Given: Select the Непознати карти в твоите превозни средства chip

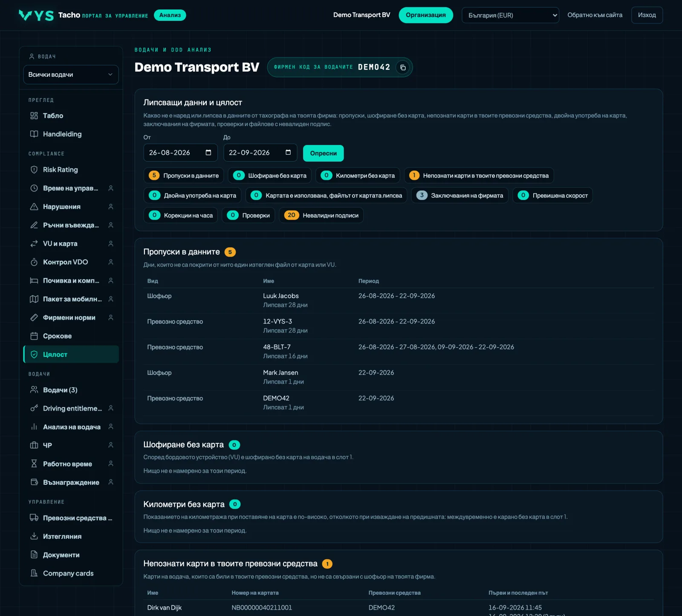Looking at the screenshot, I should pyautogui.click(x=479, y=176).
